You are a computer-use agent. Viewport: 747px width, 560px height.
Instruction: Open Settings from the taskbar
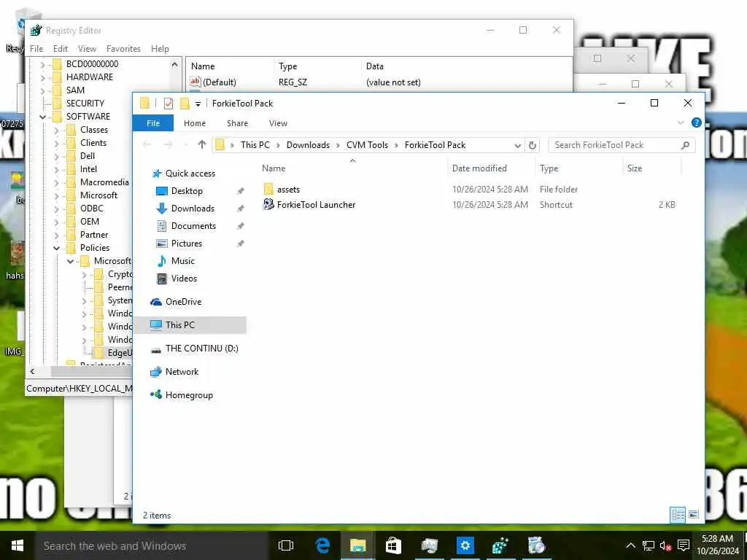coord(465,545)
